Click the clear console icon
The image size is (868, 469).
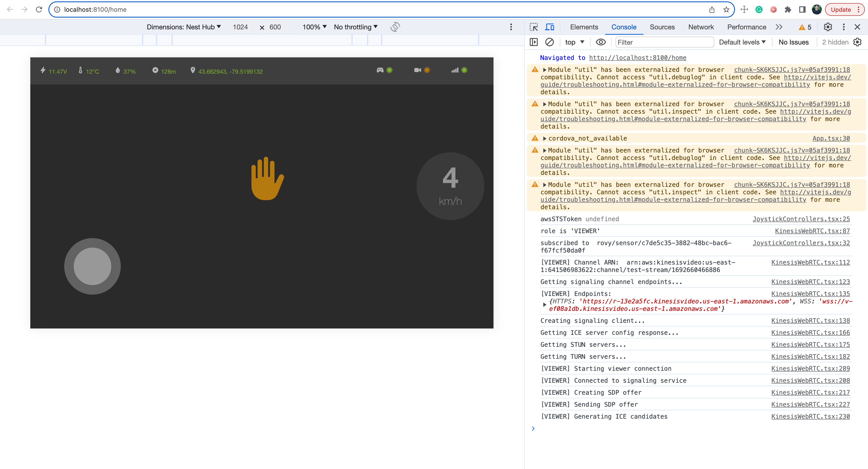pyautogui.click(x=549, y=42)
